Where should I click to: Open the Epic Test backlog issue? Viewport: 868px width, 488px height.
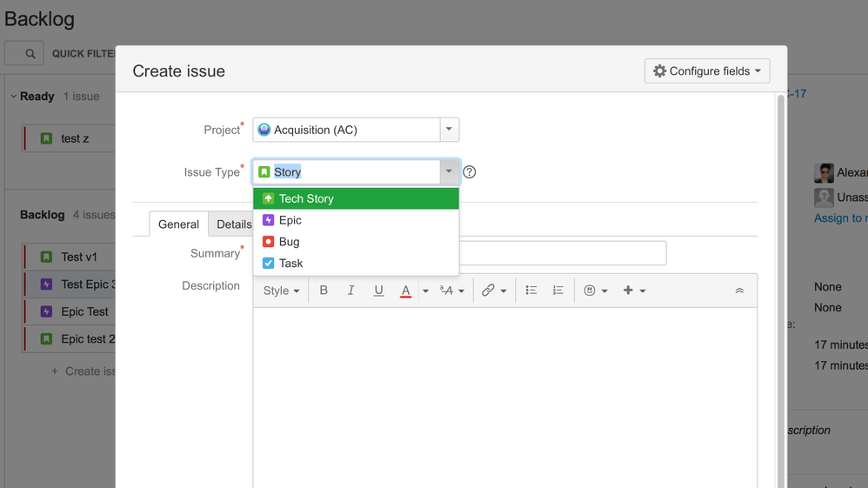coord(84,312)
